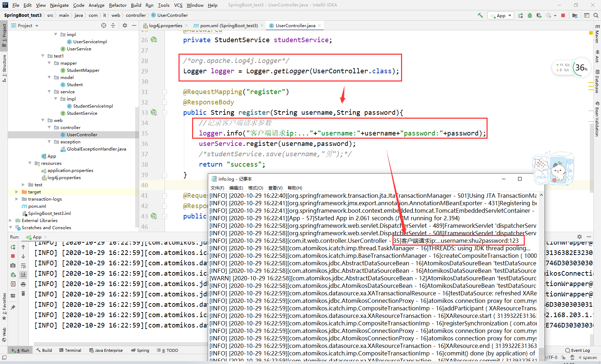Toggle the Maven tool window
Image resolution: width=601 pixels, height=364 pixels.
click(x=597, y=34)
